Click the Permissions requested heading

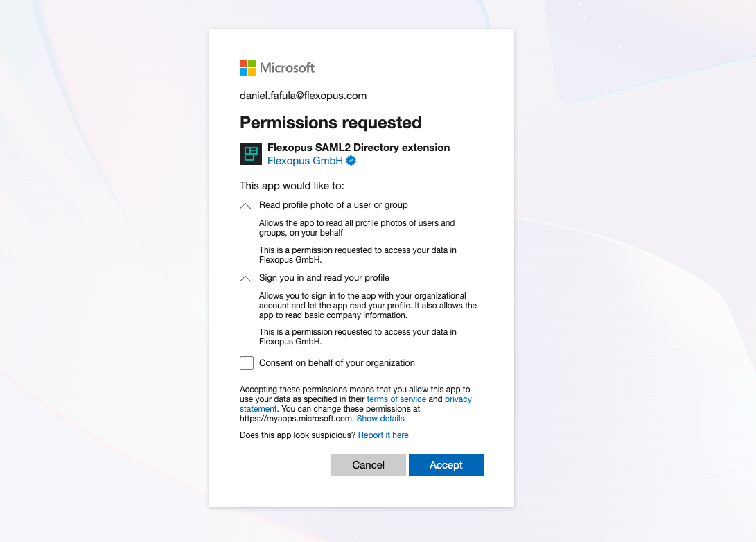point(331,123)
